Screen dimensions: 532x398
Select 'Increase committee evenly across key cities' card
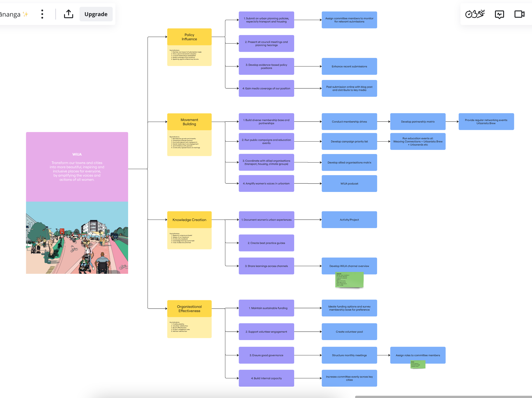tap(349, 378)
